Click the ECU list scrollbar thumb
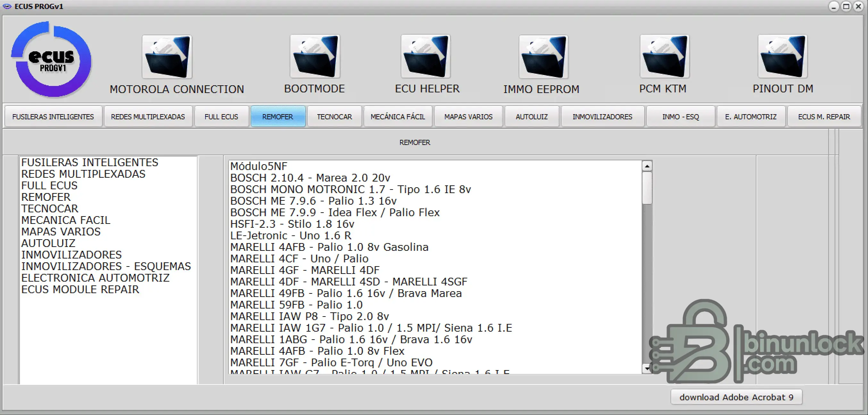The width and height of the screenshot is (868, 415). tap(647, 188)
